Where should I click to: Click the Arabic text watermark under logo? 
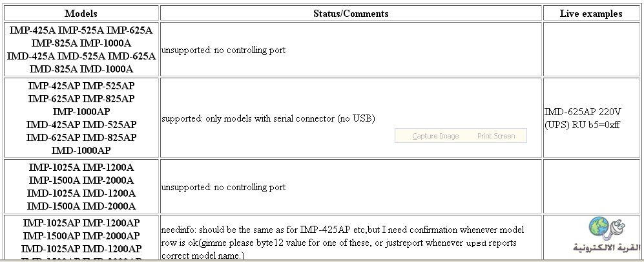(x=607, y=247)
